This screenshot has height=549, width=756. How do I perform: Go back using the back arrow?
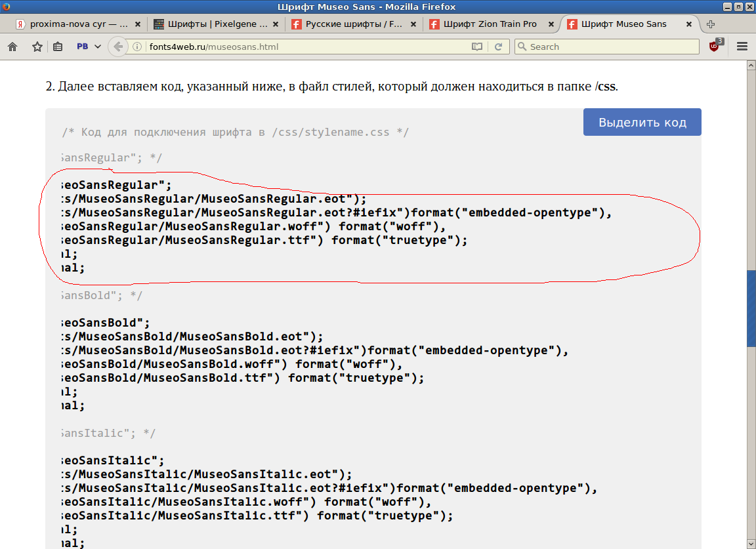(118, 47)
